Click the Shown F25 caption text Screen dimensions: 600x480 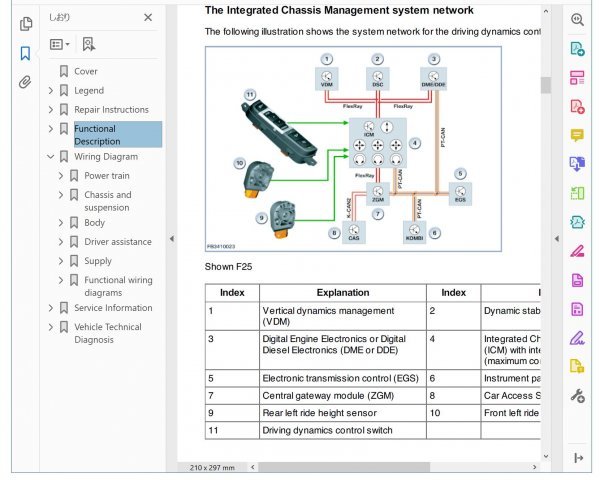coord(228,267)
